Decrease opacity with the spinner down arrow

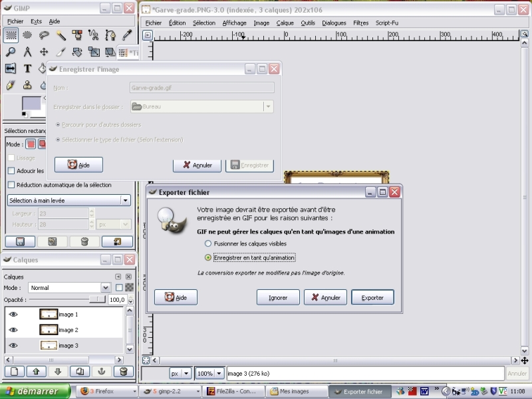click(131, 302)
